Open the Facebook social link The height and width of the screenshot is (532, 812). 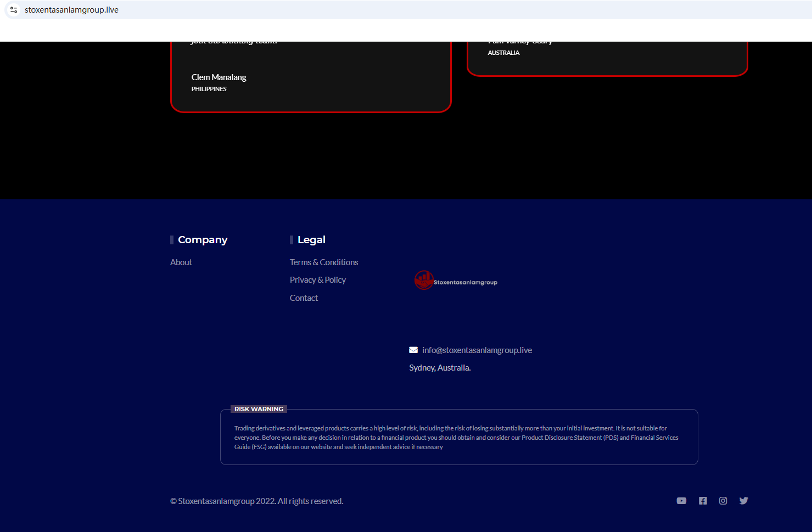point(703,501)
